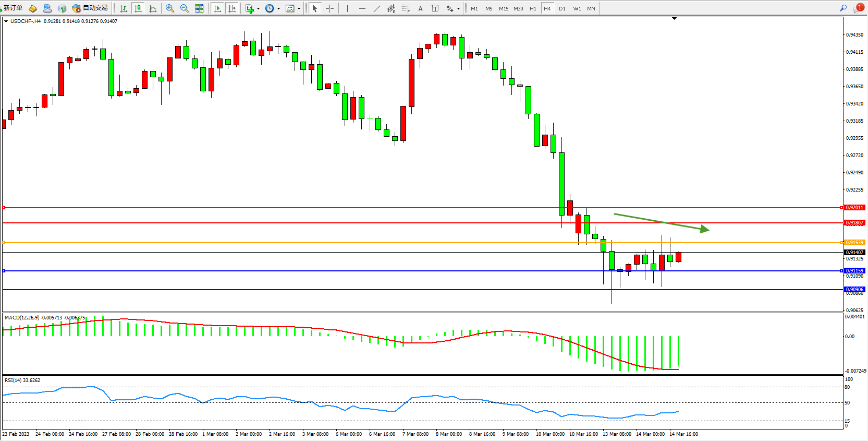The image size is (868, 441).
Task: Open the search magnifier at top right
Action: pyautogui.click(x=843, y=8)
